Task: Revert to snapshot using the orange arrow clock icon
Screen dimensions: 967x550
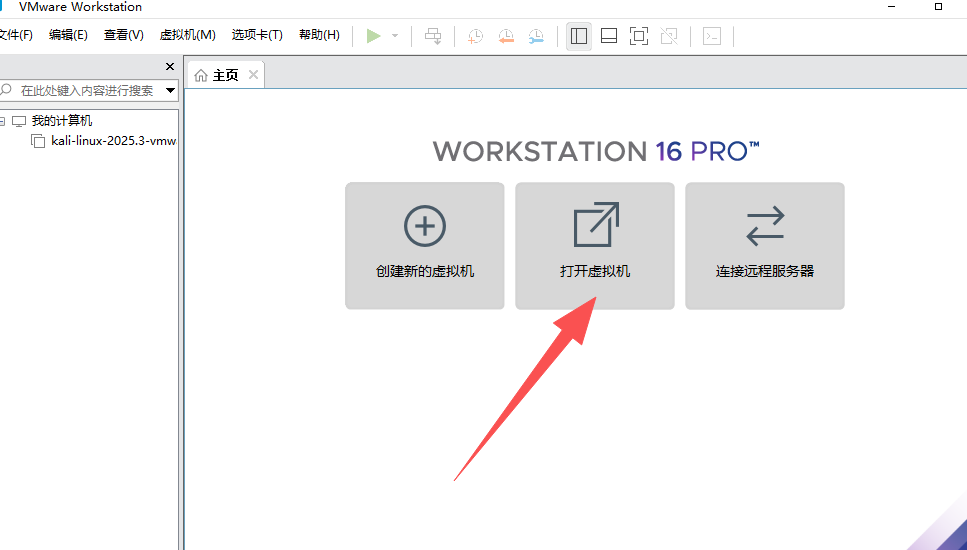Action: 506,36
